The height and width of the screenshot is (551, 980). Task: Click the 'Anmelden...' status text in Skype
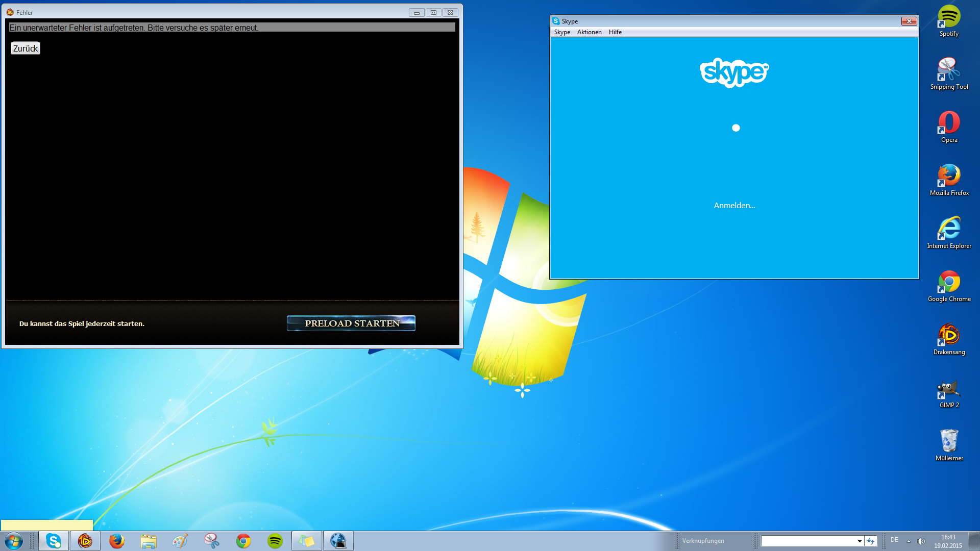click(734, 206)
